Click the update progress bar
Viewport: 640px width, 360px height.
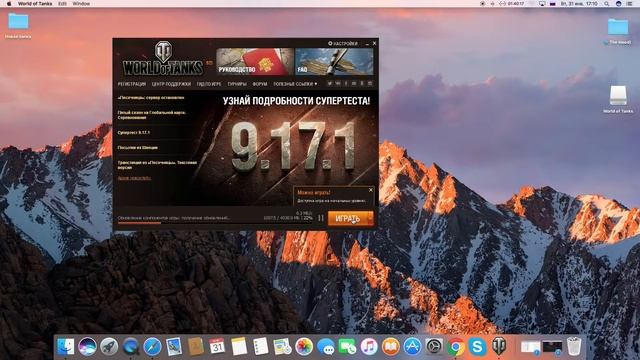[215, 223]
